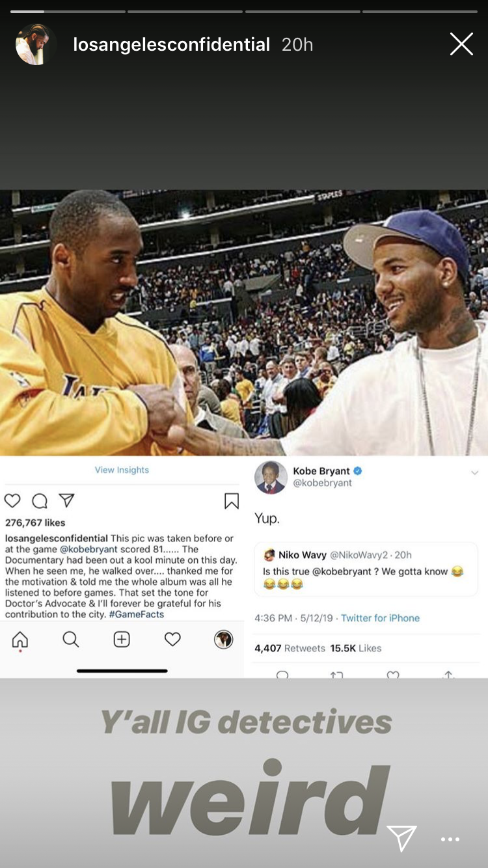Tap the new post plus icon
Screen dimensions: 488x868
(122, 640)
